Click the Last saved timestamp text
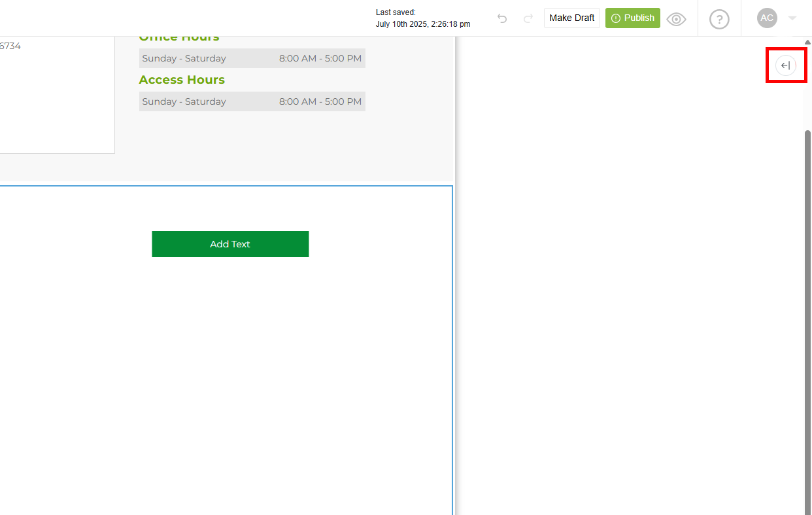Viewport: 812px width, 515px height. (422, 18)
